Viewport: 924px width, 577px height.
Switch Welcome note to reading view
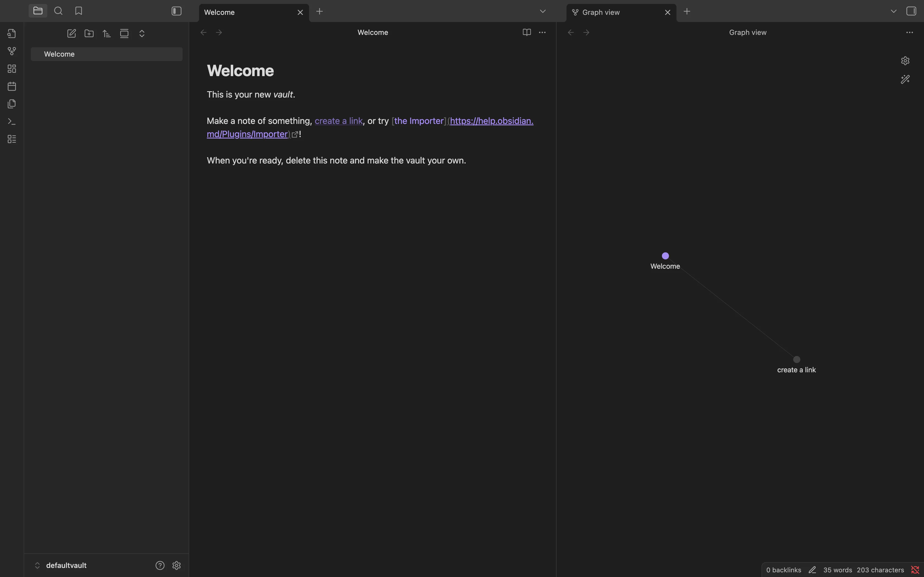(x=527, y=32)
